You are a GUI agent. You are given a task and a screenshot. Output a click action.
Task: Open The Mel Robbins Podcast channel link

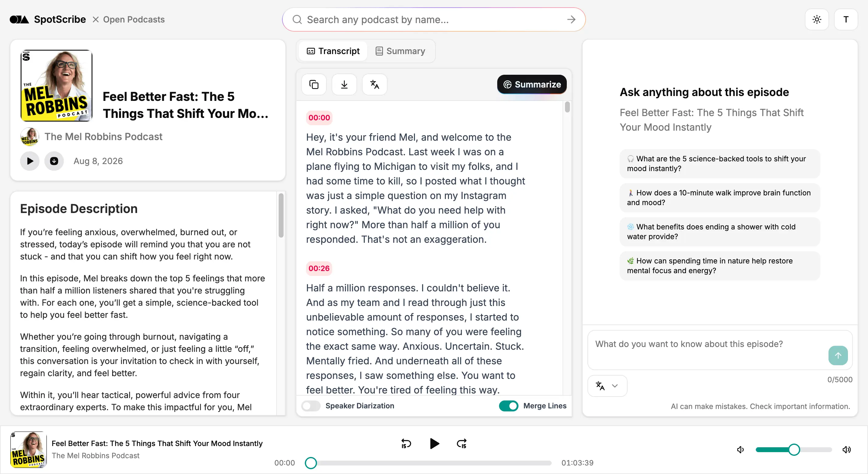coord(103,136)
